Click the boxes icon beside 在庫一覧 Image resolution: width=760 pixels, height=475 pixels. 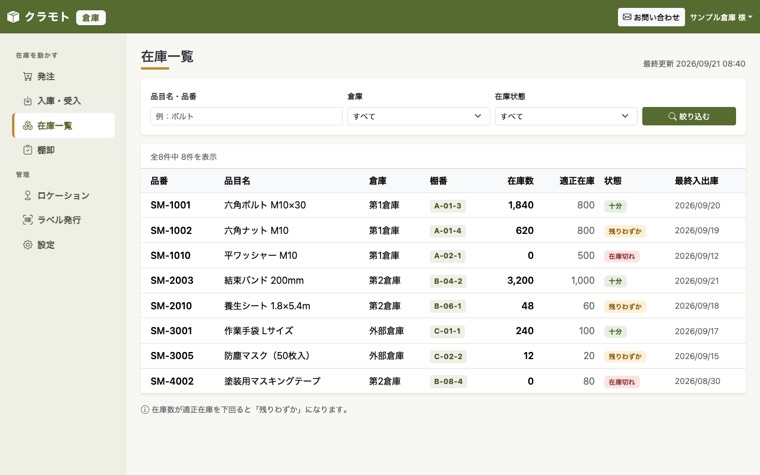[28, 126]
